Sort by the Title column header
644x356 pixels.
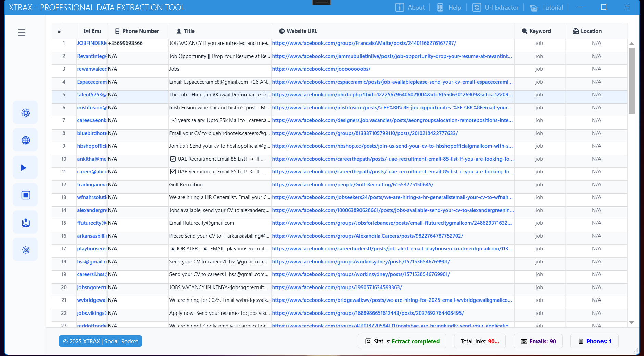[x=220, y=31]
